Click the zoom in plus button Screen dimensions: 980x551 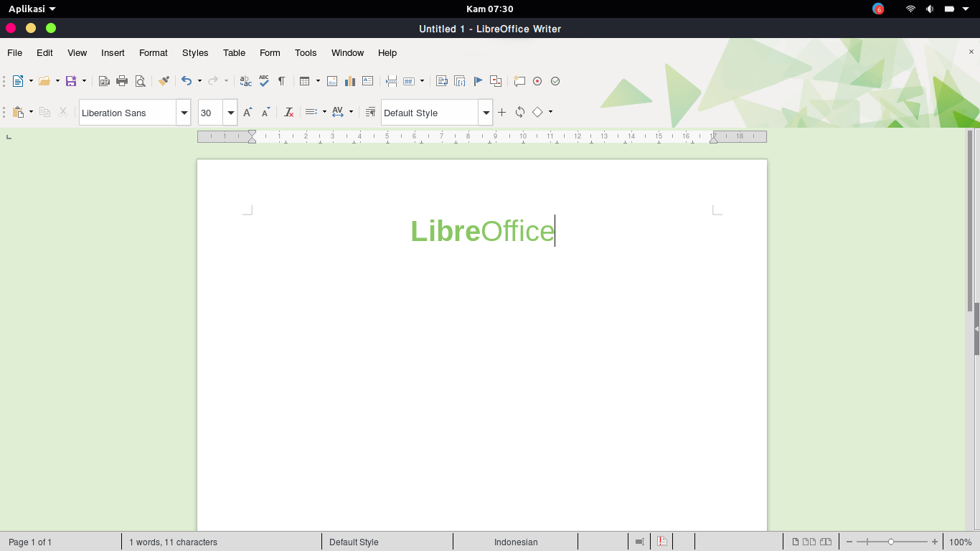click(x=934, y=542)
